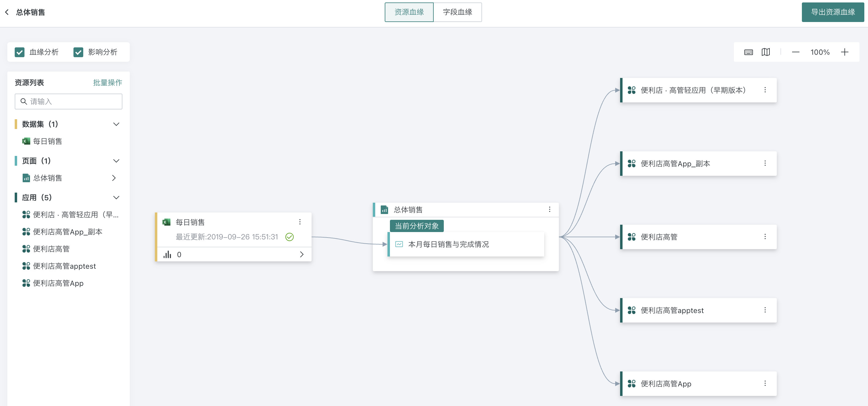
Task: Click the back arrow next to 总体销售
Action: [x=7, y=12]
